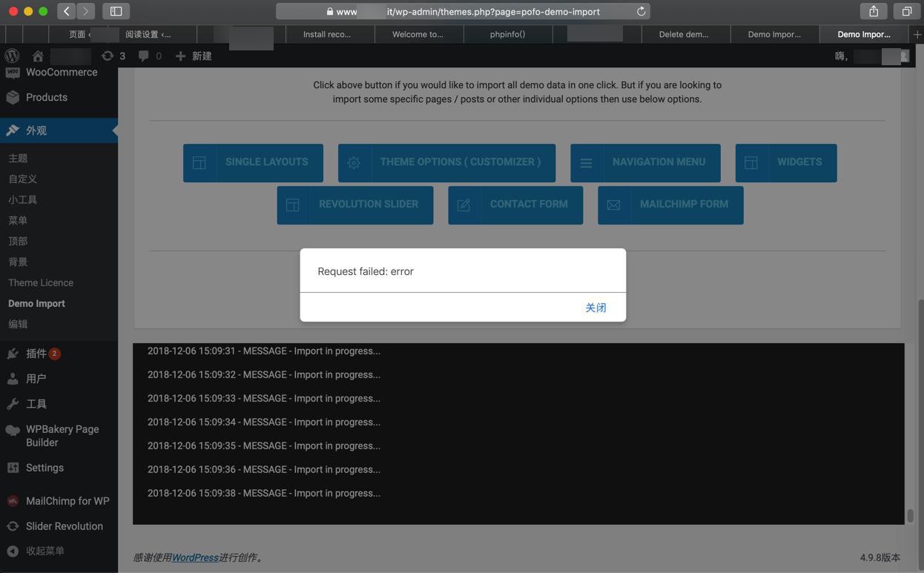Switch to the phpinfo() tab
The width and height of the screenshot is (924, 573).
[507, 34]
